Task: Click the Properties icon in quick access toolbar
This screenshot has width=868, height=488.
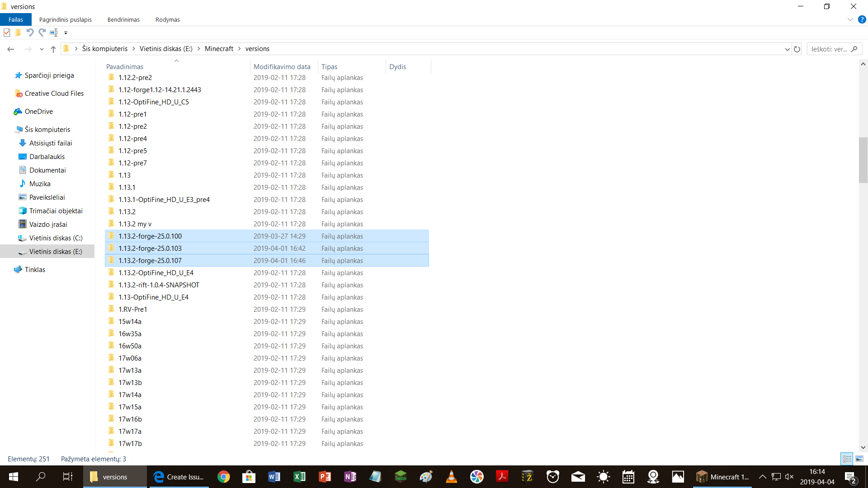Action: [7, 33]
